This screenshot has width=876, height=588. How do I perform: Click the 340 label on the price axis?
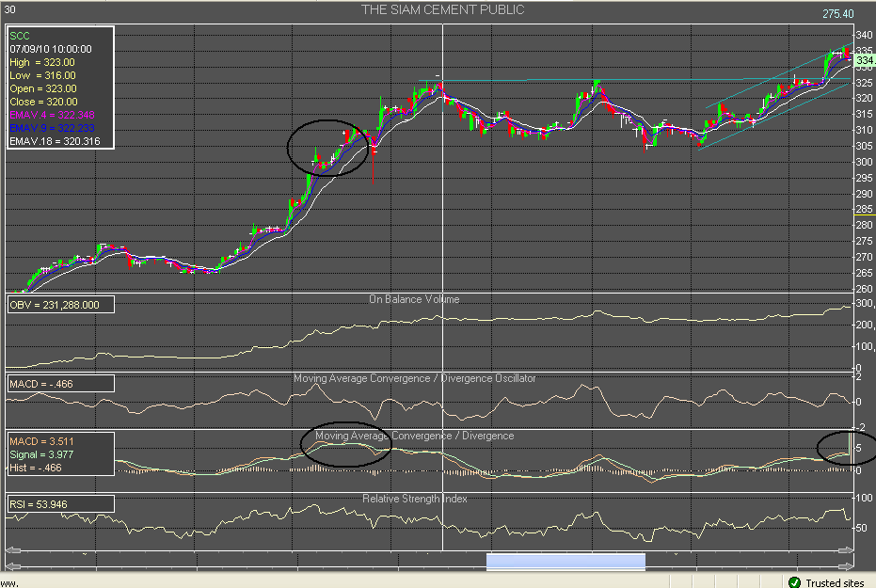coord(864,35)
